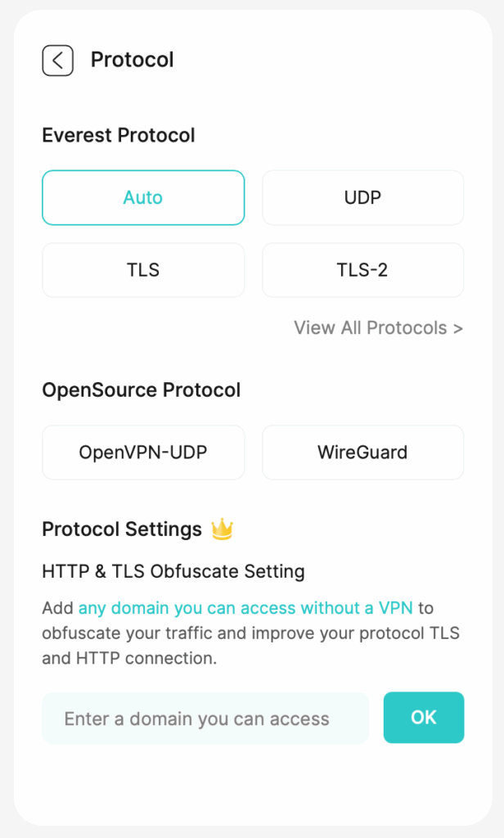Viewport: 504px width, 838px height.
Task: Click the back arrow to leave Protocol screen
Action: coord(57,60)
